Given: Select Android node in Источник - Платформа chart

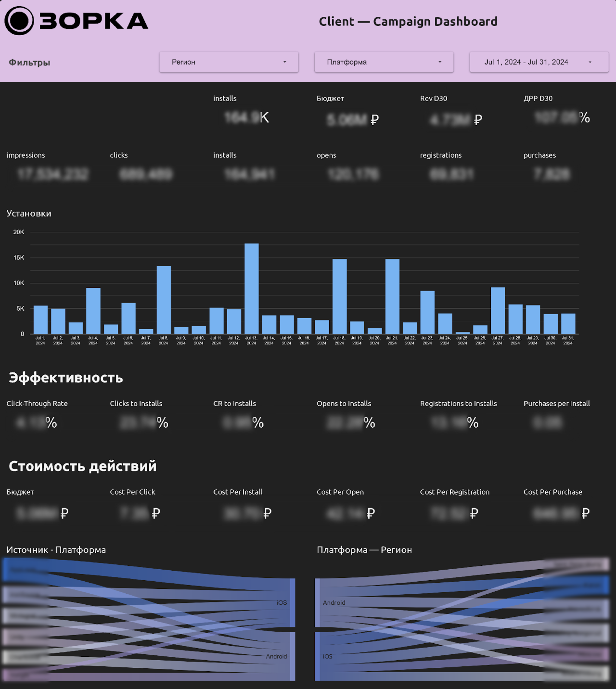Looking at the screenshot, I should 292,656.
